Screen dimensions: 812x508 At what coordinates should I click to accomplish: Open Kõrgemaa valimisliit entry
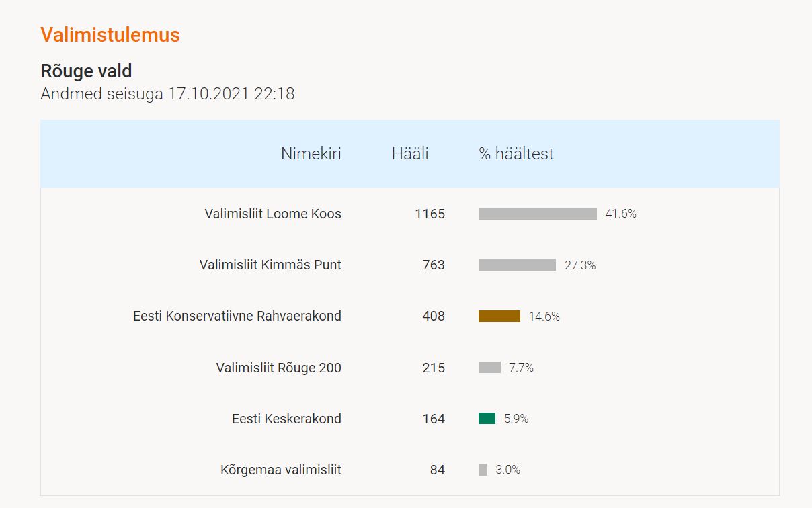[281, 470]
